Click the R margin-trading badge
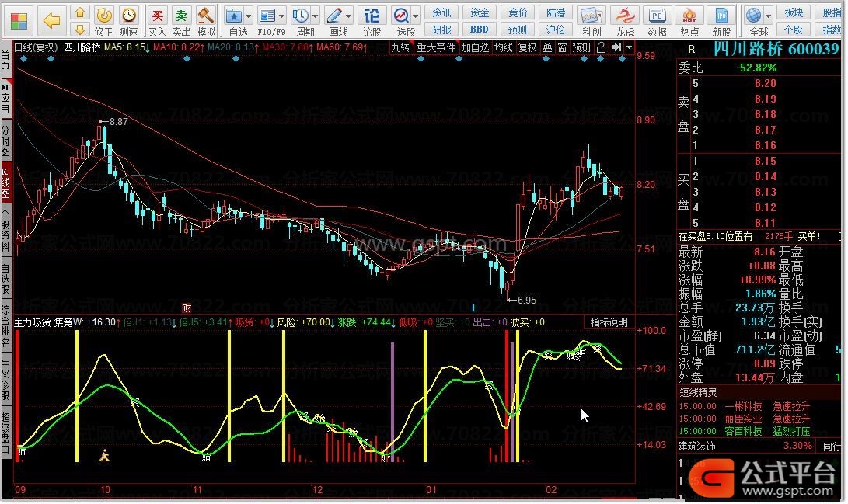The width and height of the screenshot is (848, 504). tap(691, 49)
